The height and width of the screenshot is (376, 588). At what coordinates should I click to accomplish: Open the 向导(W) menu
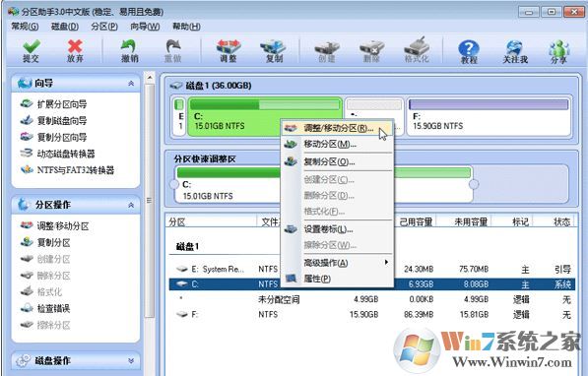[145, 27]
